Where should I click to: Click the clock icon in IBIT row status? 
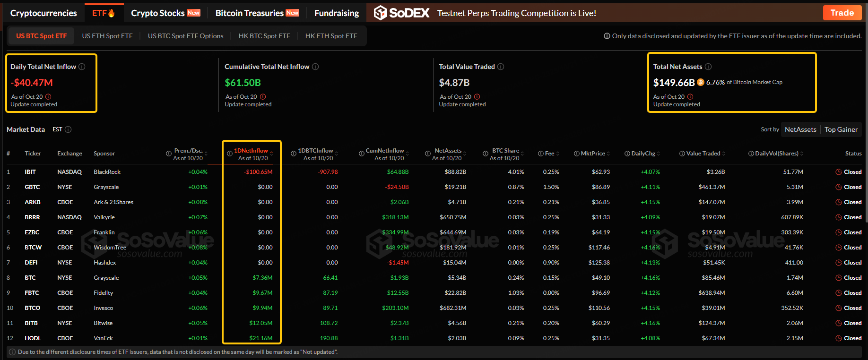point(839,172)
